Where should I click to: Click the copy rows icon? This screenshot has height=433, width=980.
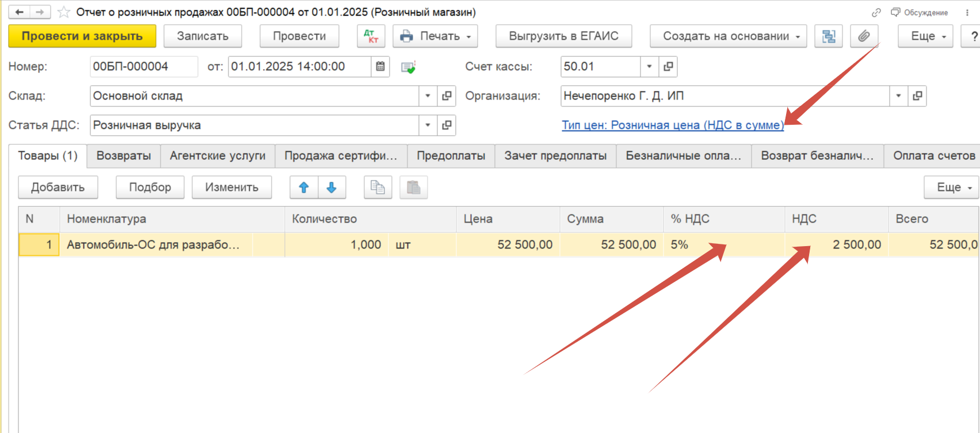click(377, 187)
